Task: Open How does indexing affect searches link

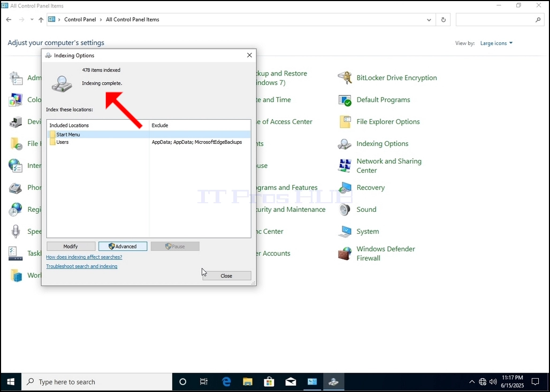Action: tap(84, 257)
